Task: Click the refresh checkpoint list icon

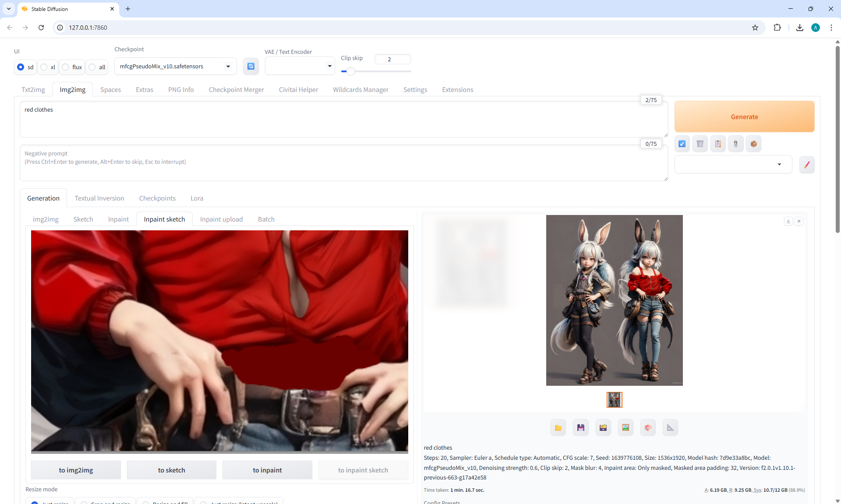Action: (251, 66)
